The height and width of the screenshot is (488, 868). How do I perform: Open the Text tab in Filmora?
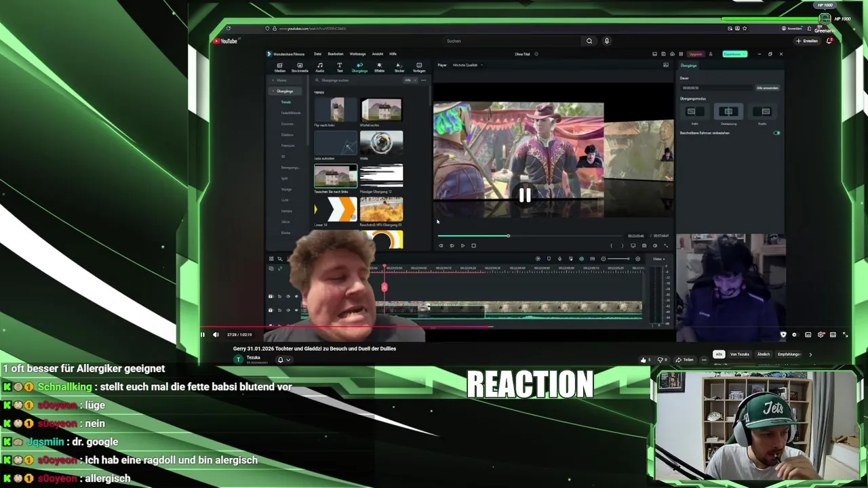(x=340, y=67)
